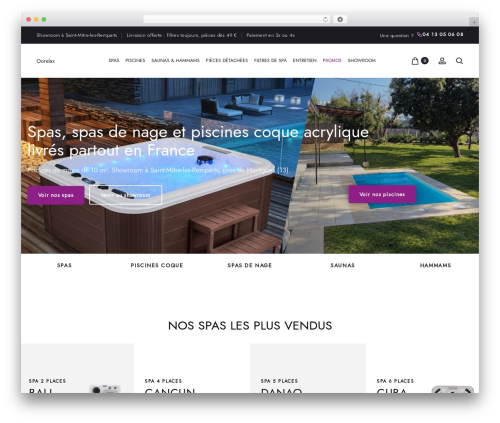The height and width of the screenshot is (423, 500).
Task: Click the Livraison offerte announcement text
Action: coord(182,35)
